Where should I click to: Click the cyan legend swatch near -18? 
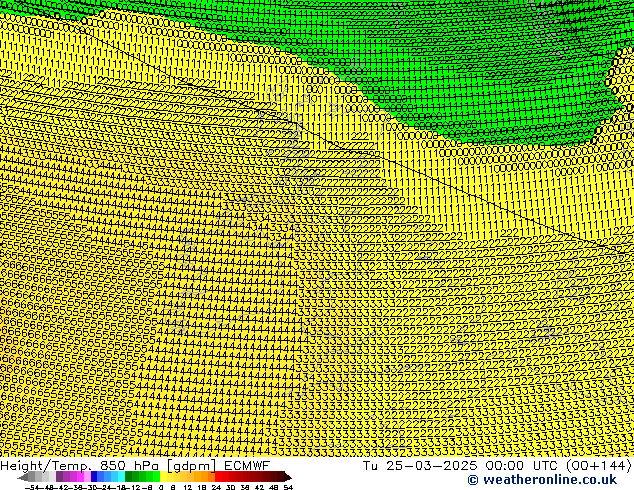pos(121,477)
